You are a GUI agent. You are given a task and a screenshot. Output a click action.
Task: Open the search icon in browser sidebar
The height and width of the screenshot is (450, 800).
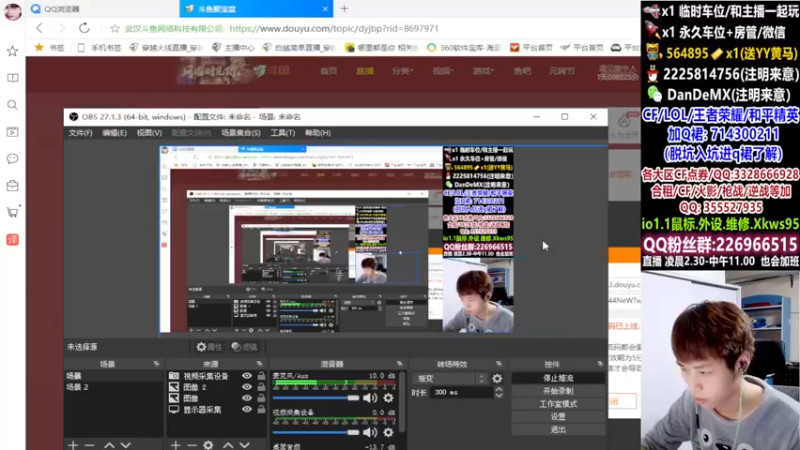12,105
